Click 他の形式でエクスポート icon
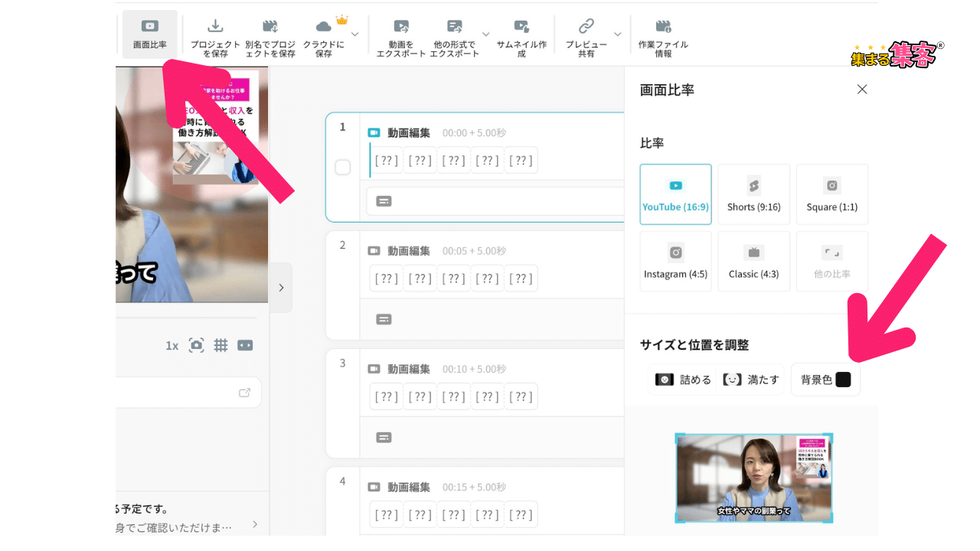 coord(455,26)
